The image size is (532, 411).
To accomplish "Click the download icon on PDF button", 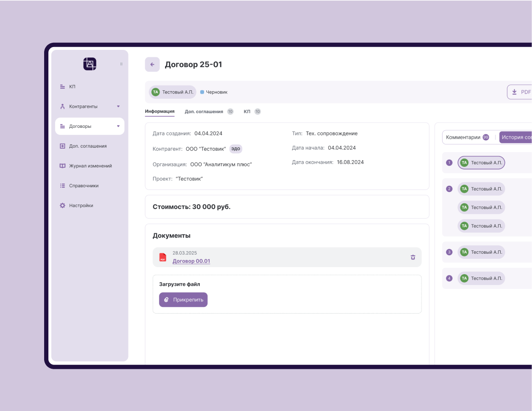I will (x=514, y=92).
